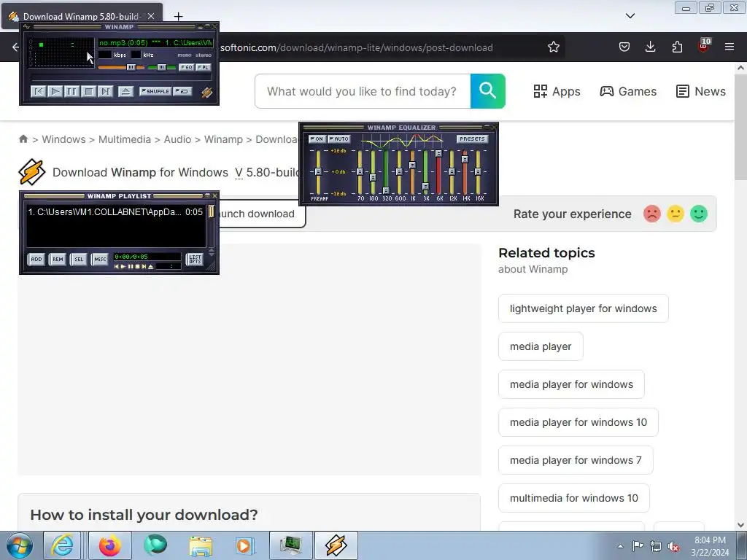The image size is (747, 560).
Task: Open the Apps section
Action: click(x=557, y=91)
